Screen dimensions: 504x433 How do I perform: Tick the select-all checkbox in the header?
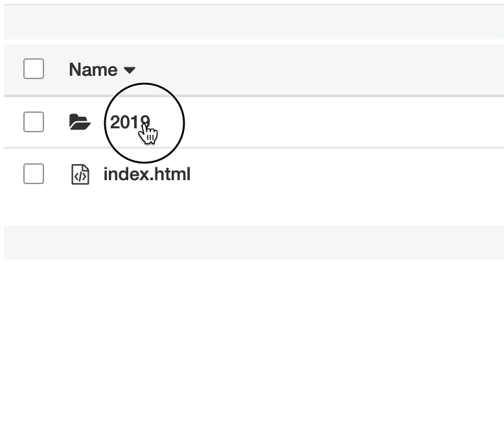click(34, 69)
